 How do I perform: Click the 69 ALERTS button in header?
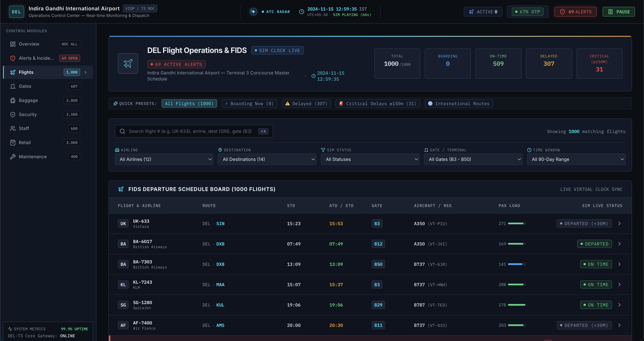click(575, 12)
